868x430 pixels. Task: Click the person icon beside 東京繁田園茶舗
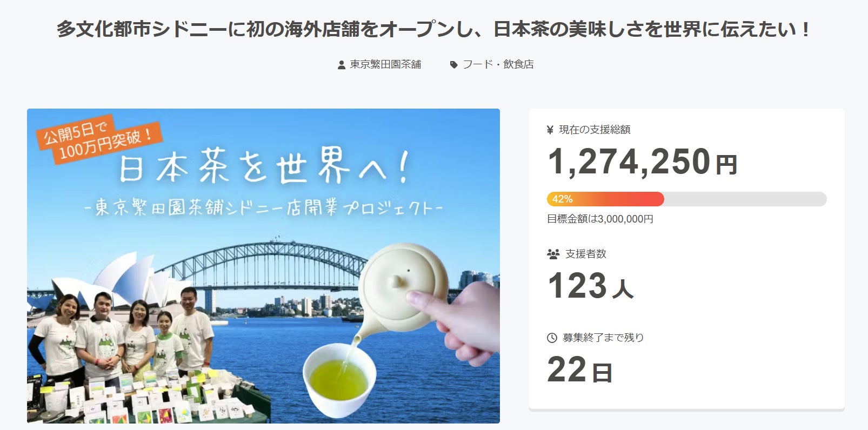tap(341, 65)
